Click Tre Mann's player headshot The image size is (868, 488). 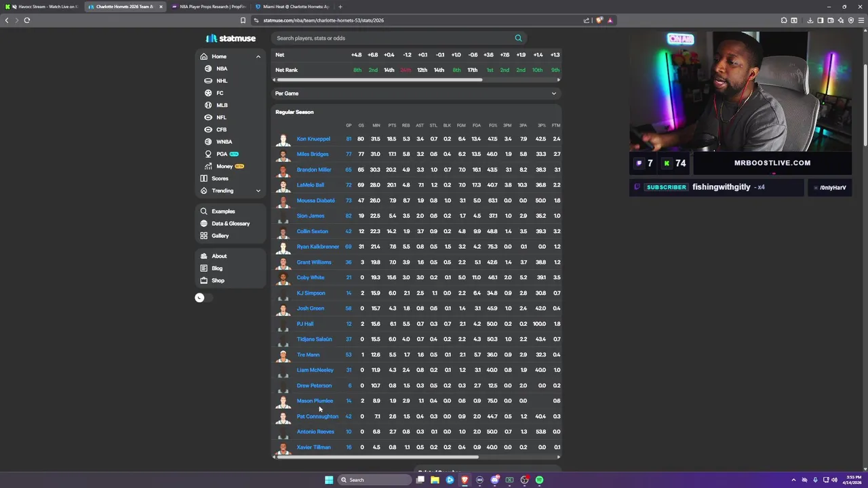click(x=283, y=355)
